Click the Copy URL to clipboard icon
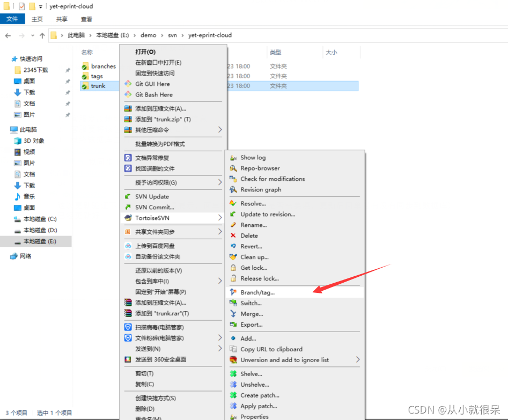Image resolution: width=508 pixels, height=420 pixels. (x=233, y=349)
